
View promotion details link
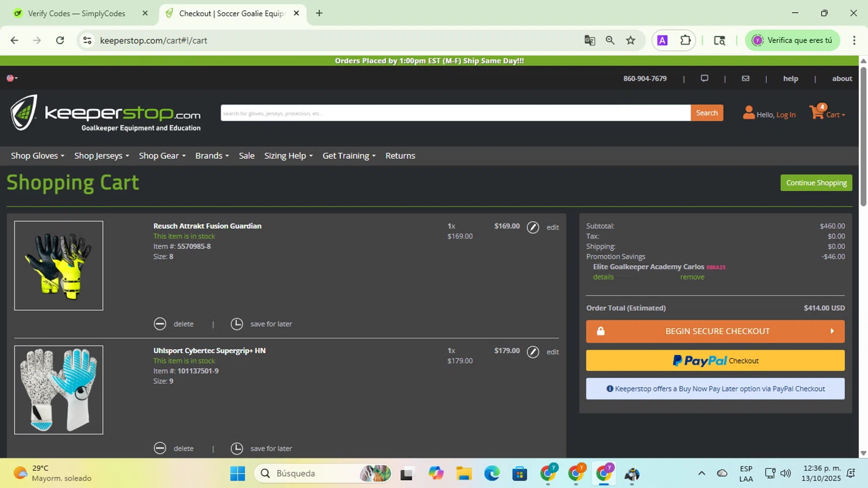pyautogui.click(x=603, y=277)
